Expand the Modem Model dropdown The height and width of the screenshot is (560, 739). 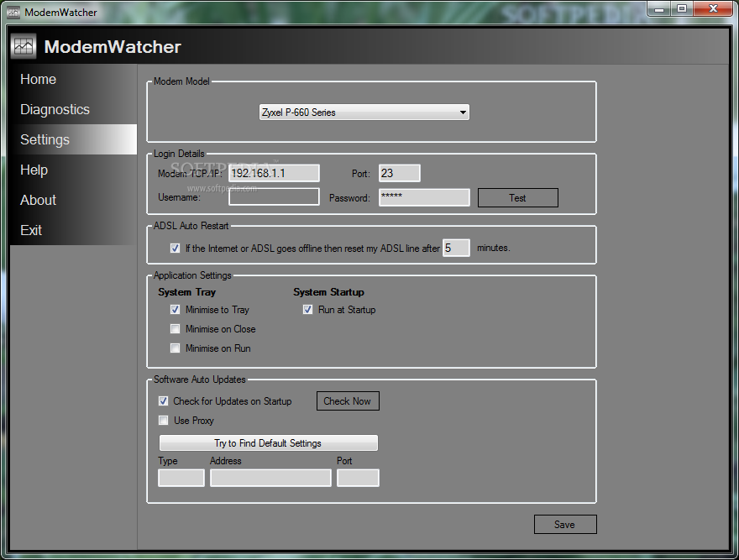pyautogui.click(x=364, y=113)
